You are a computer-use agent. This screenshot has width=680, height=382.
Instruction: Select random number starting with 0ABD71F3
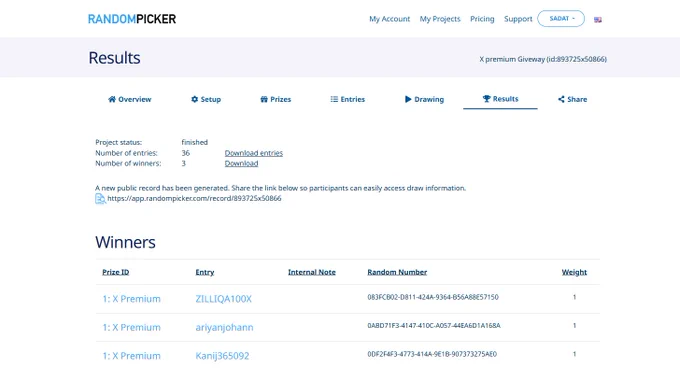[x=434, y=326]
